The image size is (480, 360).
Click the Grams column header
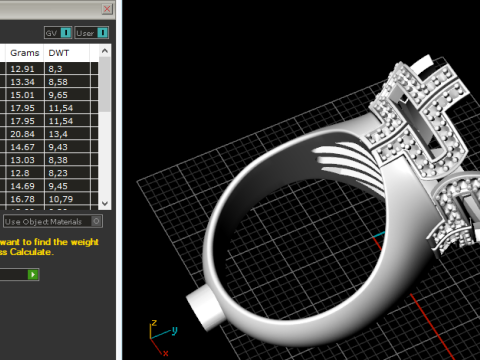25,53
